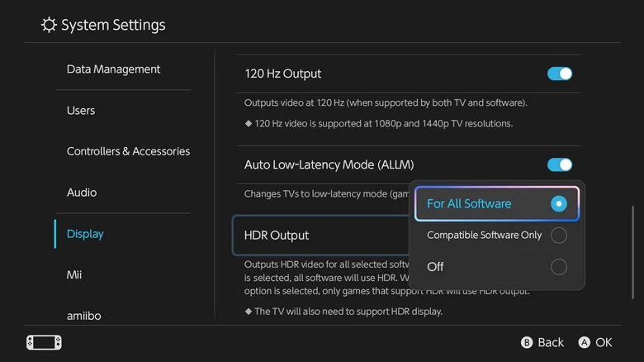Go to Users settings section
644x362 pixels.
[x=81, y=111]
